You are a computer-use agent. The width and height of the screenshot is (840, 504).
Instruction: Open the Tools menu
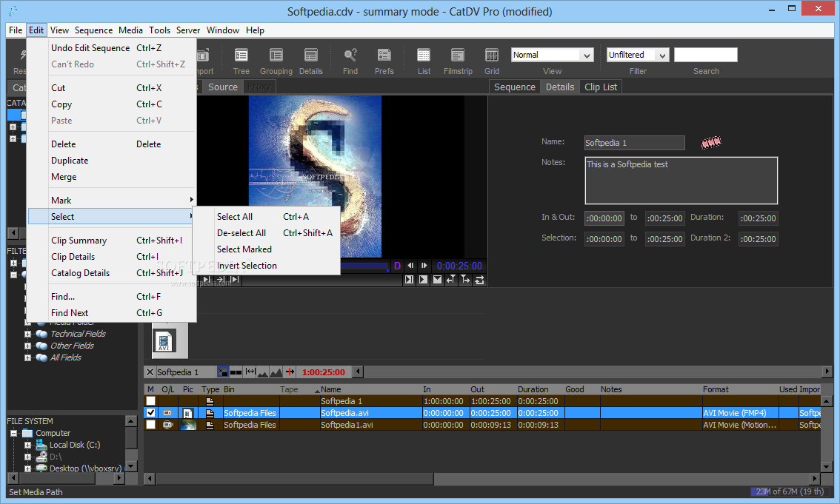[160, 30]
